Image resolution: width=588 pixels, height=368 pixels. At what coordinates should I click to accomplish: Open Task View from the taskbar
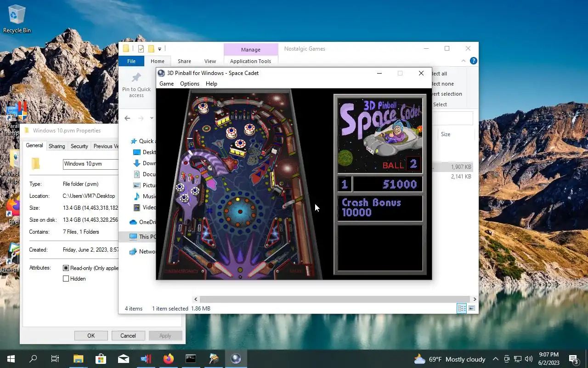(55, 359)
